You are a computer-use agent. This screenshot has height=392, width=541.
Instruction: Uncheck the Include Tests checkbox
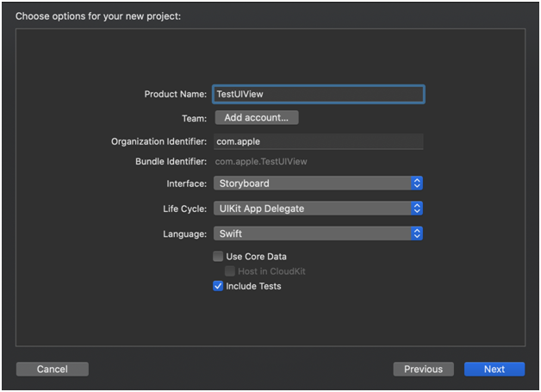tap(218, 286)
